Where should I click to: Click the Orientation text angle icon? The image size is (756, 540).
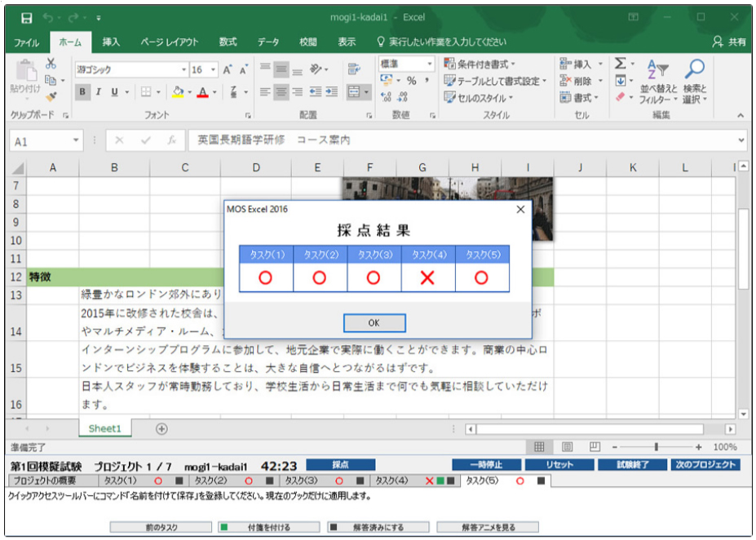point(316,70)
